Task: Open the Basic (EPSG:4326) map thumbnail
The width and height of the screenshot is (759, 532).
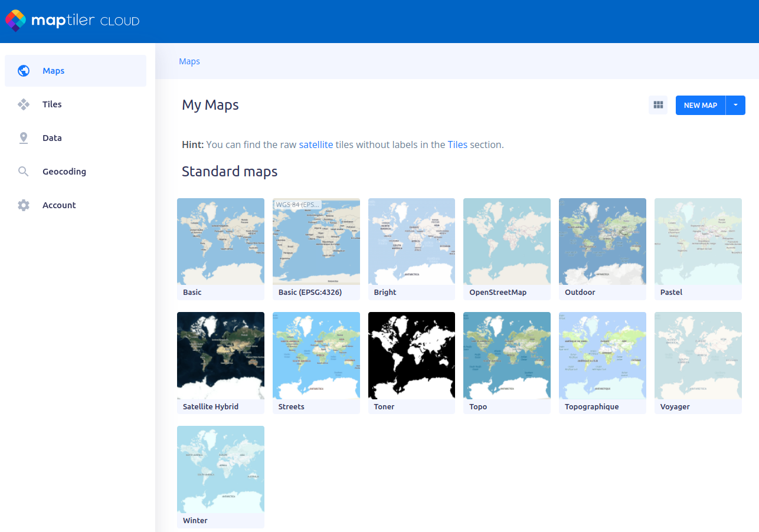Action: pos(316,242)
